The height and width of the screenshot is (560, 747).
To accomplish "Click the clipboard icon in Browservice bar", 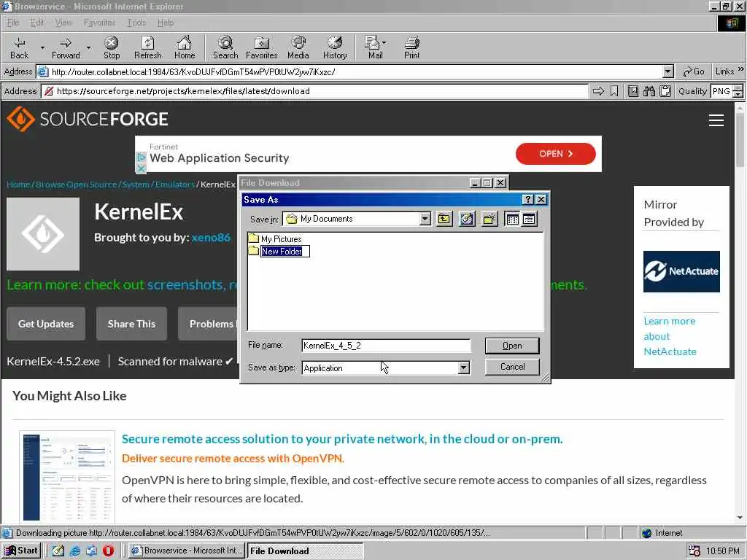I will point(665,91).
